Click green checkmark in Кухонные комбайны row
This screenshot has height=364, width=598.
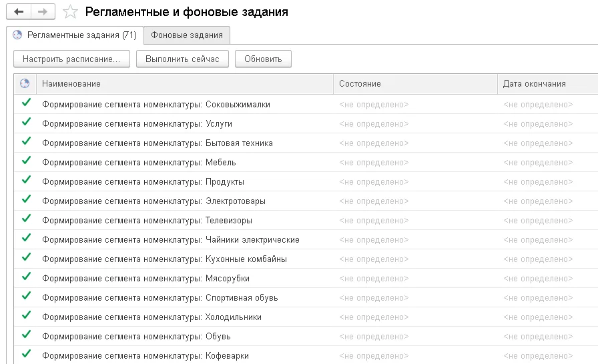click(26, 257)
